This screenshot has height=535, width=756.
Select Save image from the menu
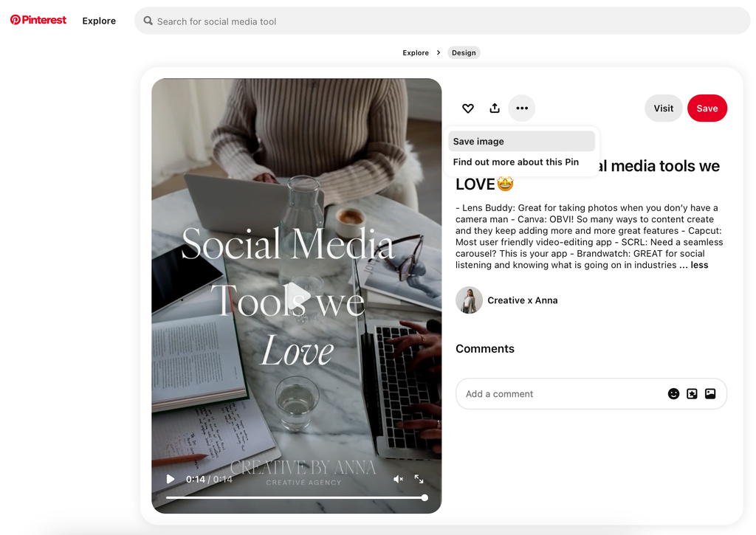(x=520, y=142)
